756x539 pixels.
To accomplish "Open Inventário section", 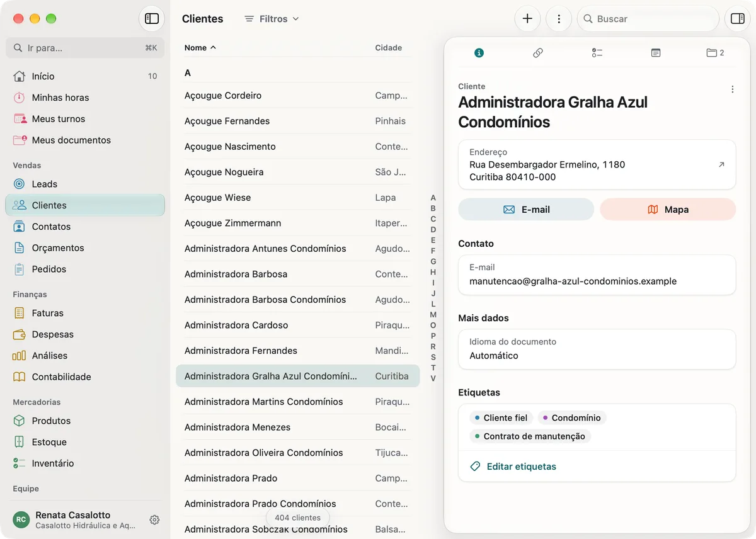I will click(85, 463).
